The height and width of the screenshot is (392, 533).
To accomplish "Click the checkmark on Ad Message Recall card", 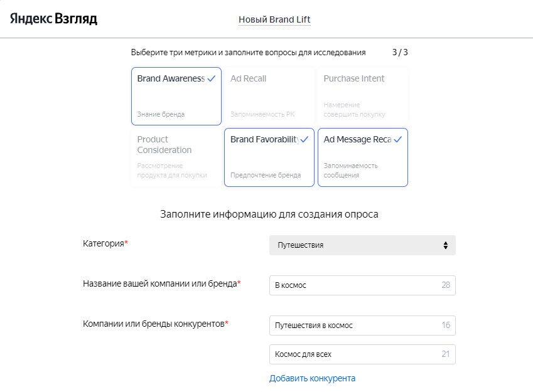I will click(398, 139).
